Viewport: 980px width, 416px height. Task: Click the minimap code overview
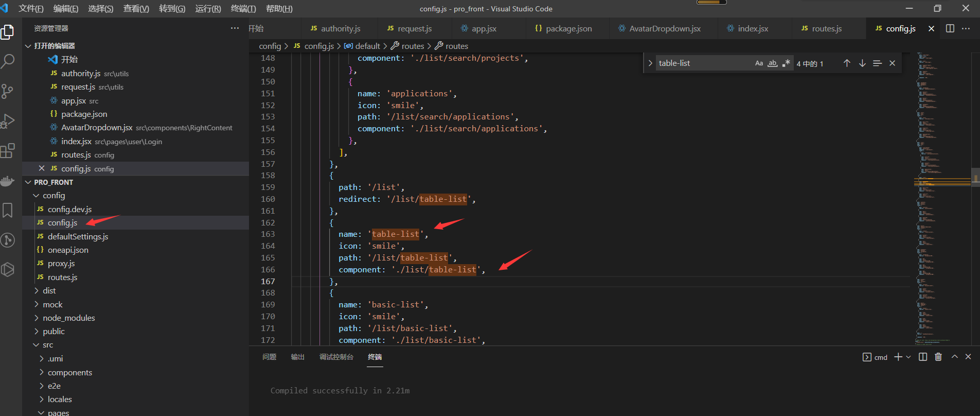click(942, 198)
